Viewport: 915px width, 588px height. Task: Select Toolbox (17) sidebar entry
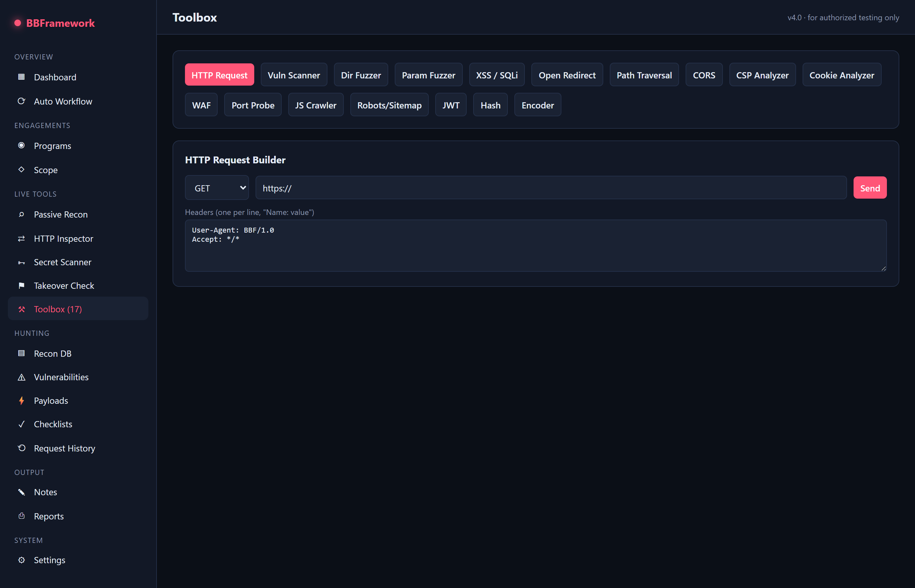(x=78, y=308)
